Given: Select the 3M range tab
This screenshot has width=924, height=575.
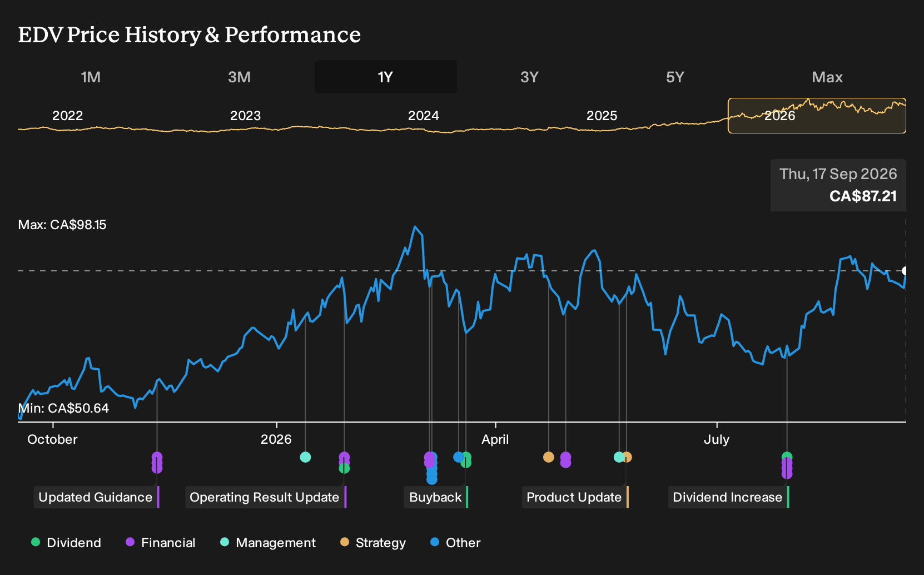Looking at the screenshot, I should pos(239,77).
